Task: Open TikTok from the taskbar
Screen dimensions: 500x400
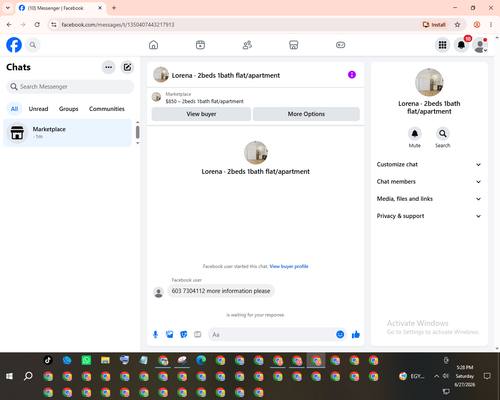Action: 48,360
